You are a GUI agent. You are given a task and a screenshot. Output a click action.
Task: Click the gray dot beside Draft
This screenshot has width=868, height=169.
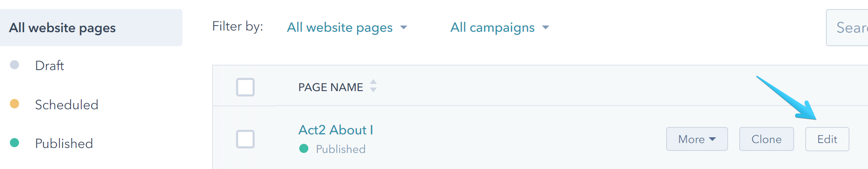click(14, 65)
